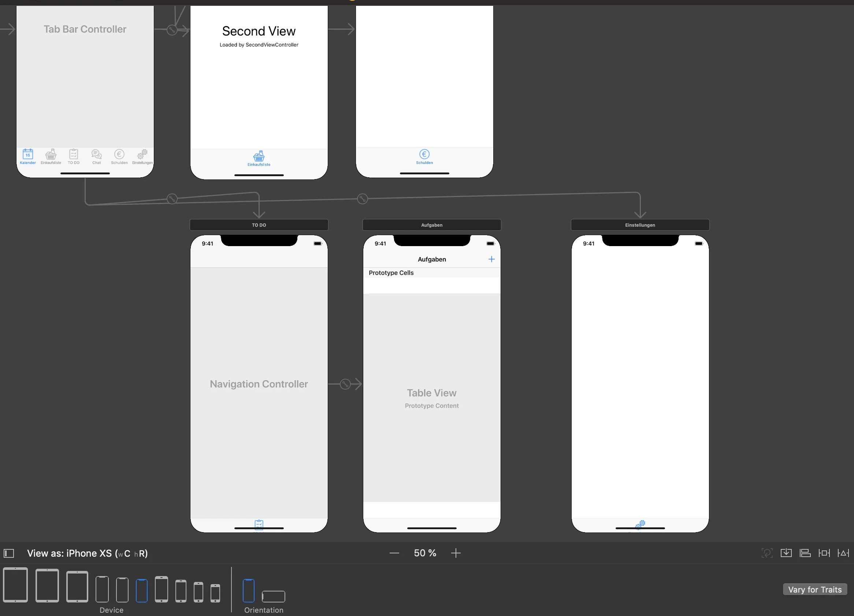The width and height of the screenshot is (854, 616).
Task: Click the plus button in Aufgaben view
Action: pyautogui.click(x=491, y=259)
